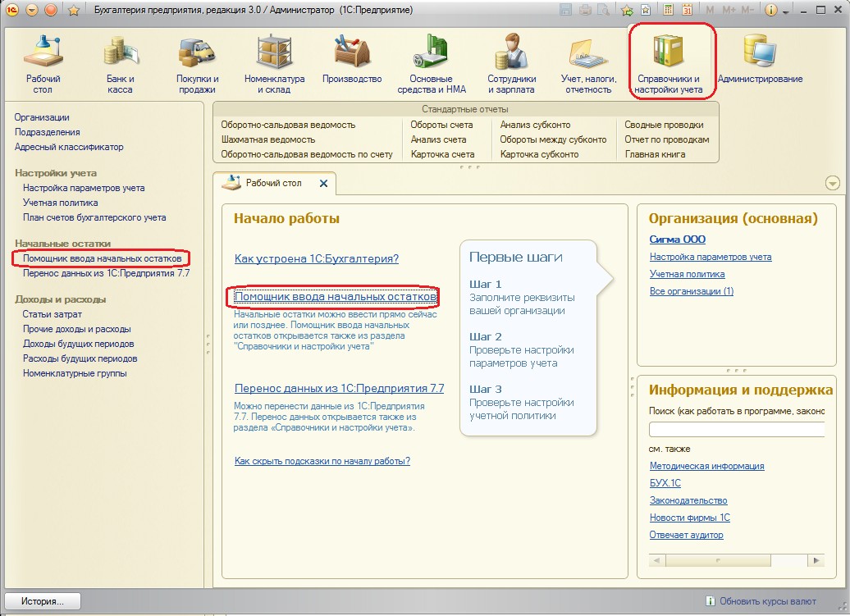This screenshot has width=850, height=616.
Task: Open the Номенклатура и склад section
Action: [274, 64]
